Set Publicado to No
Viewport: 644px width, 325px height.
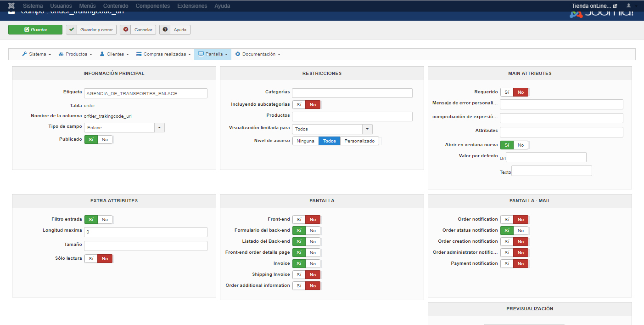tap(105, 139)
